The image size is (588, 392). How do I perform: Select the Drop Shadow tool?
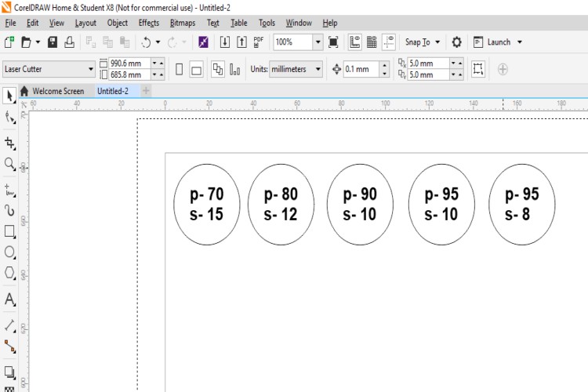(9, 372)
